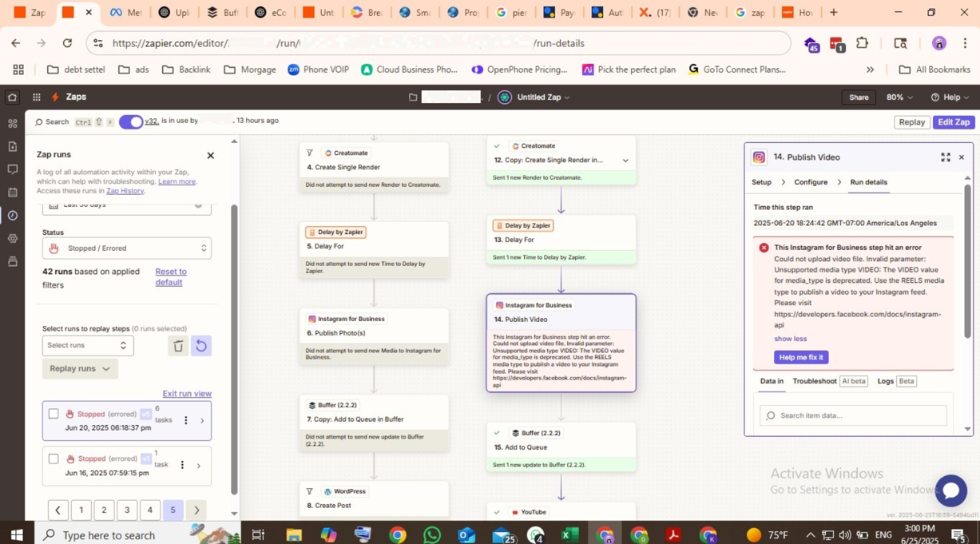Click the sidebar apps overview icon
Viewport: 980px width, 544px height.
pyautogui.click(x=12, y=123)
